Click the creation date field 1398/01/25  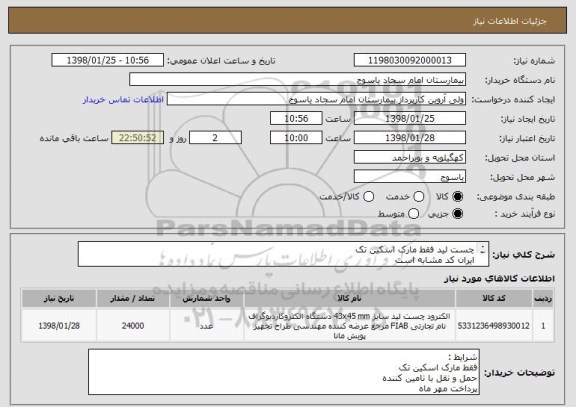pos(410,118)
